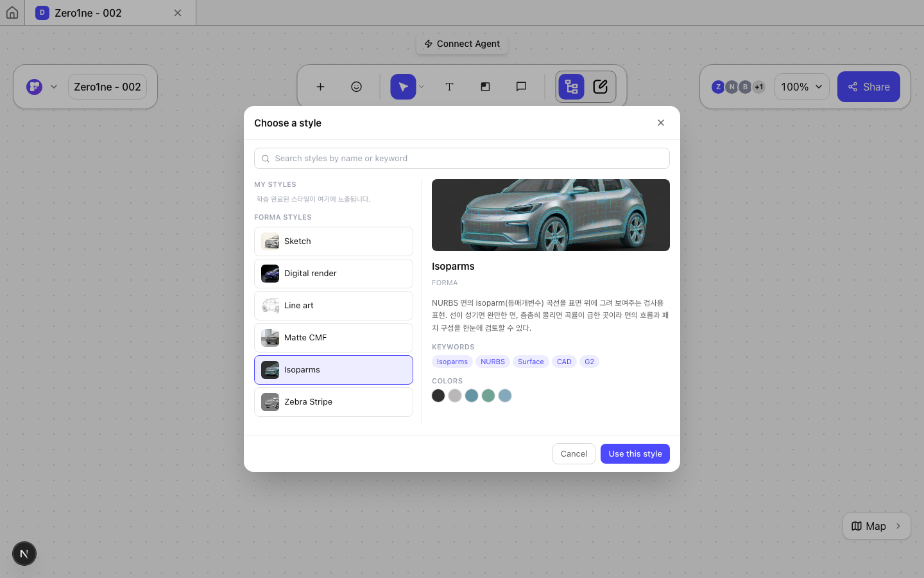Viewport: 924px width, 578px height.
Task: Click Use this style button
Action: pyautogui.click(x=635, y=454)
